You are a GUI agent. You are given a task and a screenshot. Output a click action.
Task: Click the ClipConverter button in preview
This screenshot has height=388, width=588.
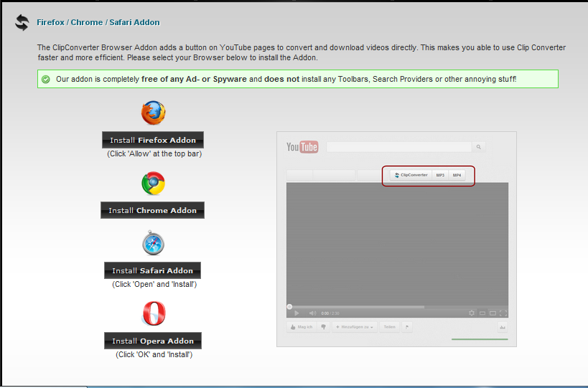click(411, 175)
